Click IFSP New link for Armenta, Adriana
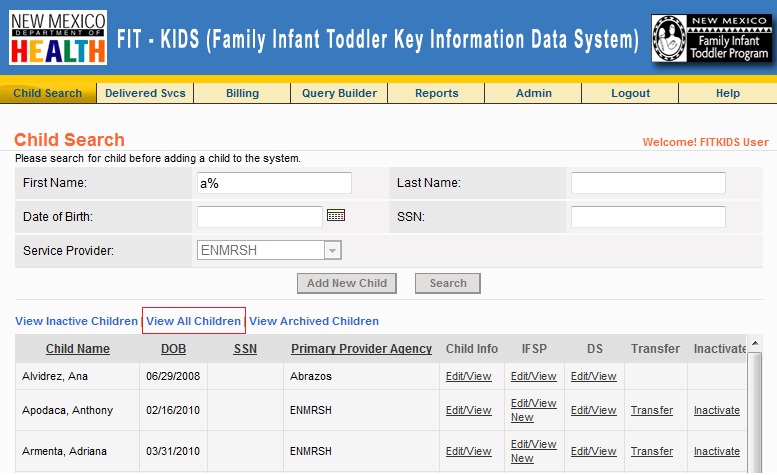 [x=522, y=459]
